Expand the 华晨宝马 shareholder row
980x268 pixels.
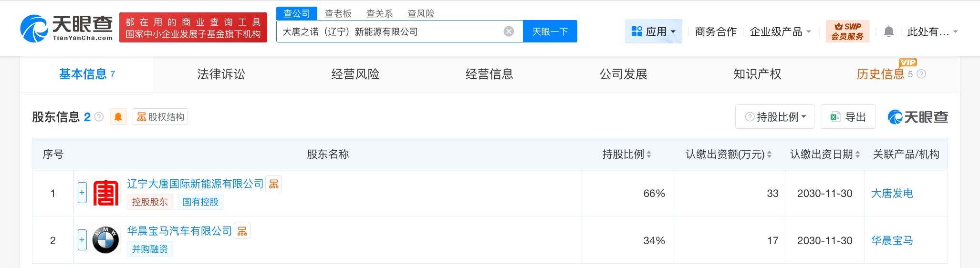82,240
